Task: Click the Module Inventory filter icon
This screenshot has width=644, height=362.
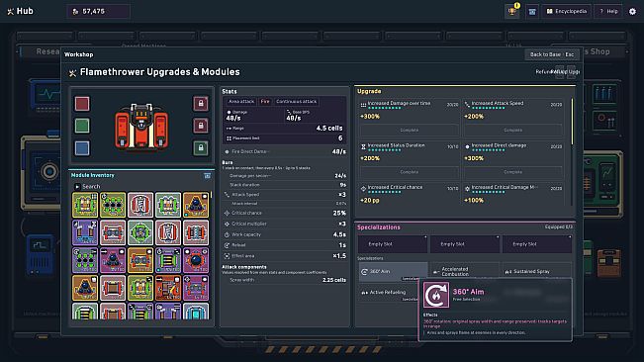Action: (208, 176)
